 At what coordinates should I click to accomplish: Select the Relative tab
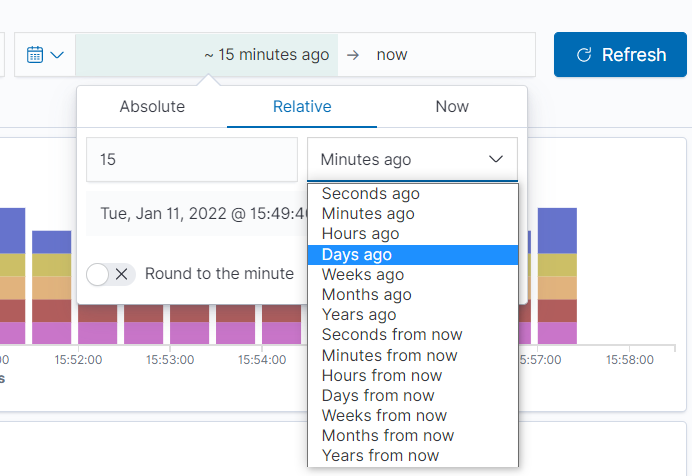[302, 107]
